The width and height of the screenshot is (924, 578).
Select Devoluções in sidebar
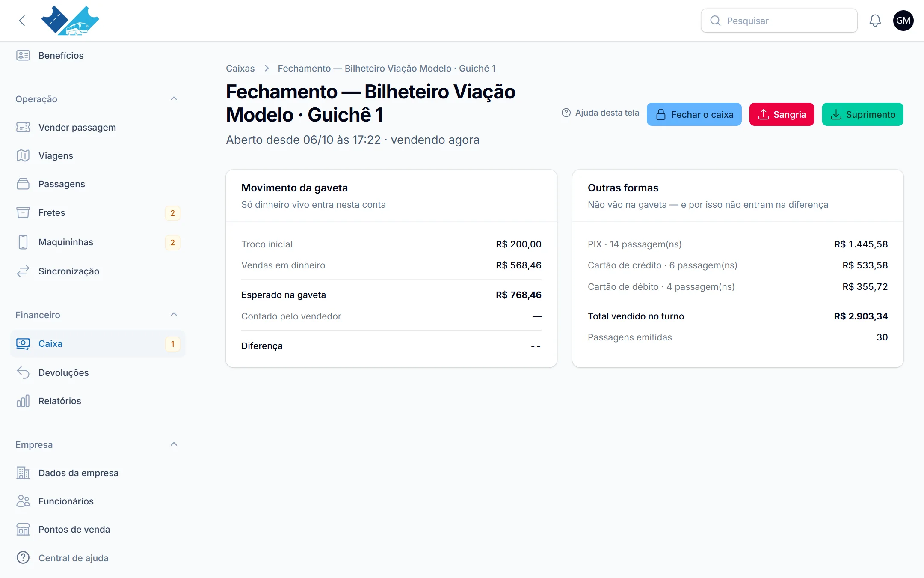(x=98, y=372)
